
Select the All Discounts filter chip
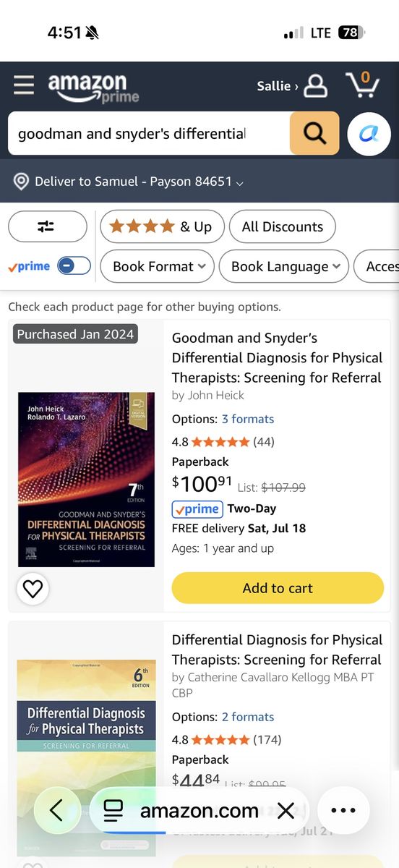click(282, 226)
